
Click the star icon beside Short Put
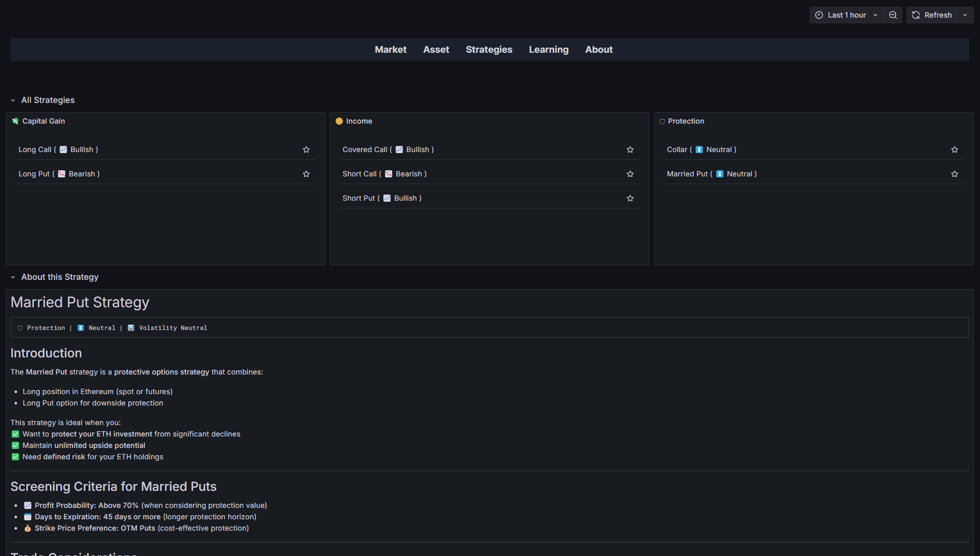click(630, 198)
